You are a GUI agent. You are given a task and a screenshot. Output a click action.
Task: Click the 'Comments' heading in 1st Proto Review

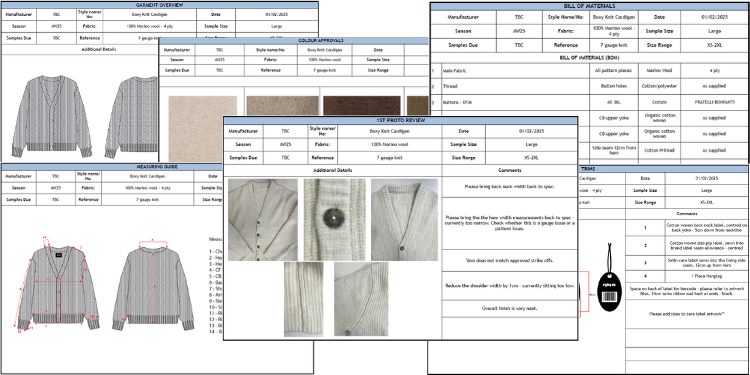pos(509,170)
